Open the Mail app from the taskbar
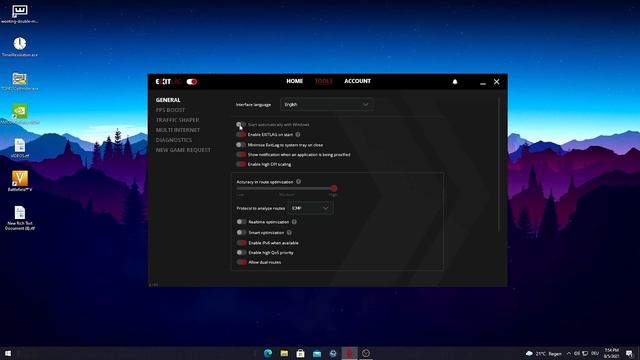Image resolution: width=640 pixels, height=360 pixels. [x=317, y=353]
